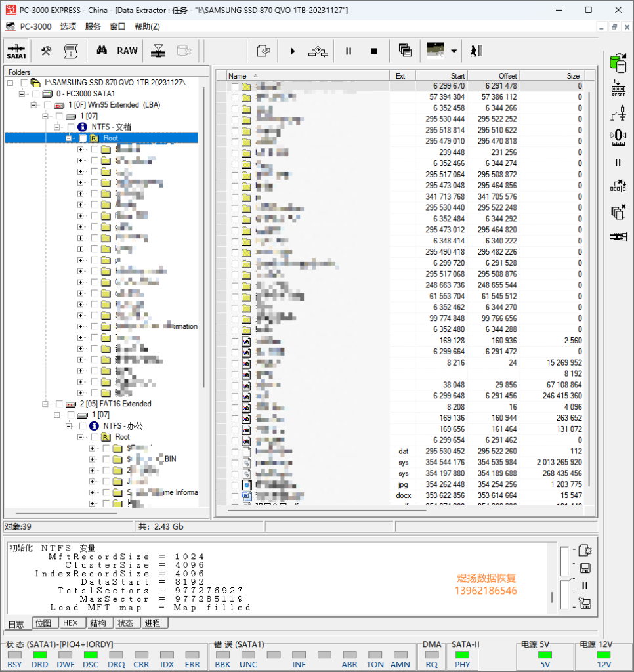Open the utilities wrench-and-hammer tool

[x=47, y=51]
